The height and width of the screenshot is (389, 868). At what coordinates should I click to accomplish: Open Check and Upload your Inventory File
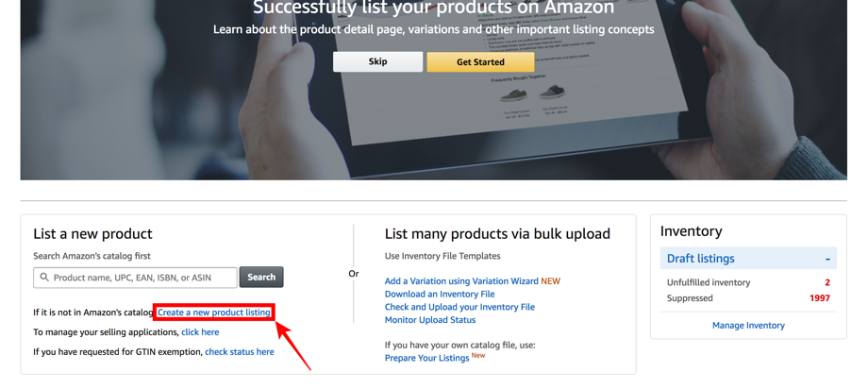[x=459, y=307]
